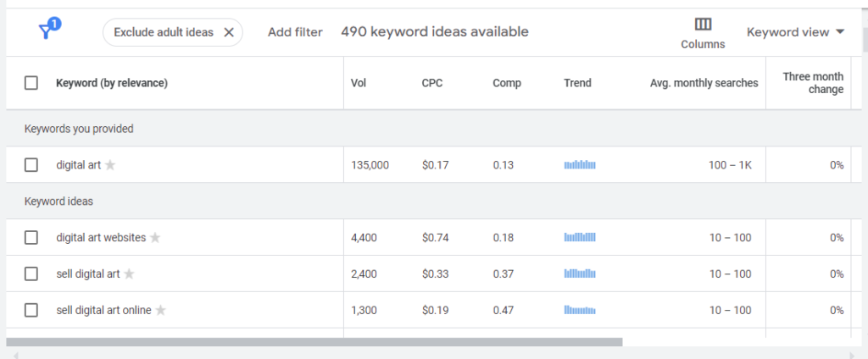Click the Keyword ideas section label
The height and width of the screenshot is (359, 868).
click(x=58, y=202)
